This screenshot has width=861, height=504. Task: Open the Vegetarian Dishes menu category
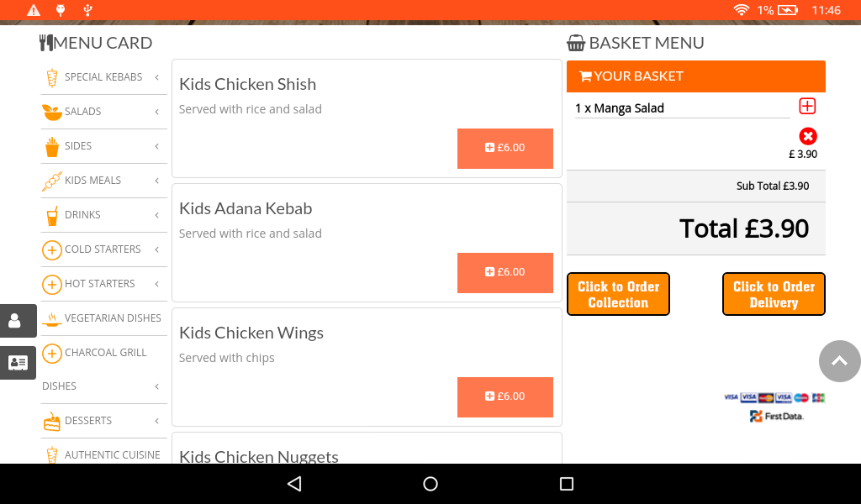tap(113, 318)
